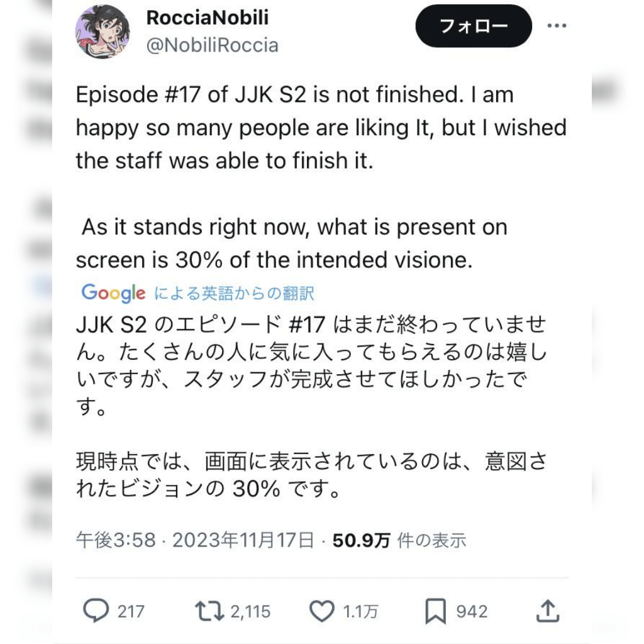Bookmark this tweet using the bookmark icon
The height and width of the screenshot is (644, 644).
(435, 611)
